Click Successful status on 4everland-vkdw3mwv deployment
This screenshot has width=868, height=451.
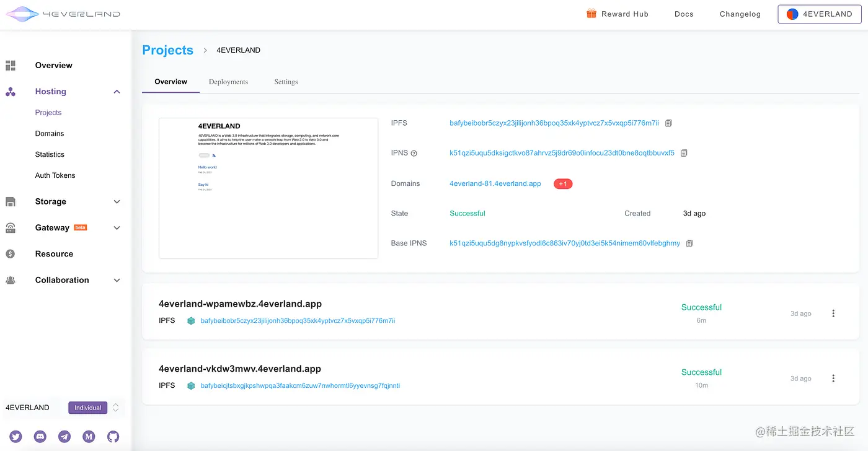[x=701, y=372]
